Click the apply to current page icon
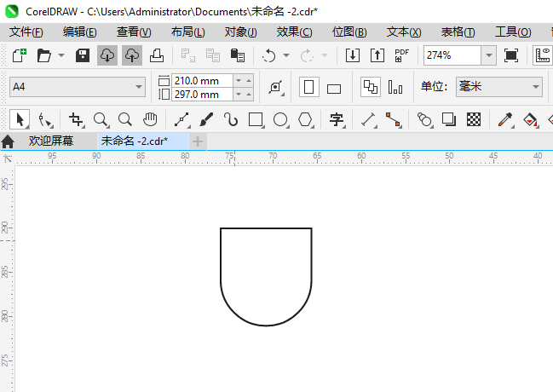Image resolution: width=553 pixels, height=392 pixels. (395, 87)
